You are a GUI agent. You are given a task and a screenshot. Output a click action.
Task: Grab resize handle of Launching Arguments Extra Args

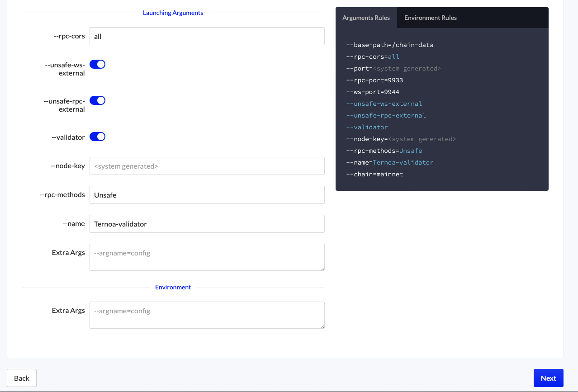pyautogui.click(x=322, y=268)
